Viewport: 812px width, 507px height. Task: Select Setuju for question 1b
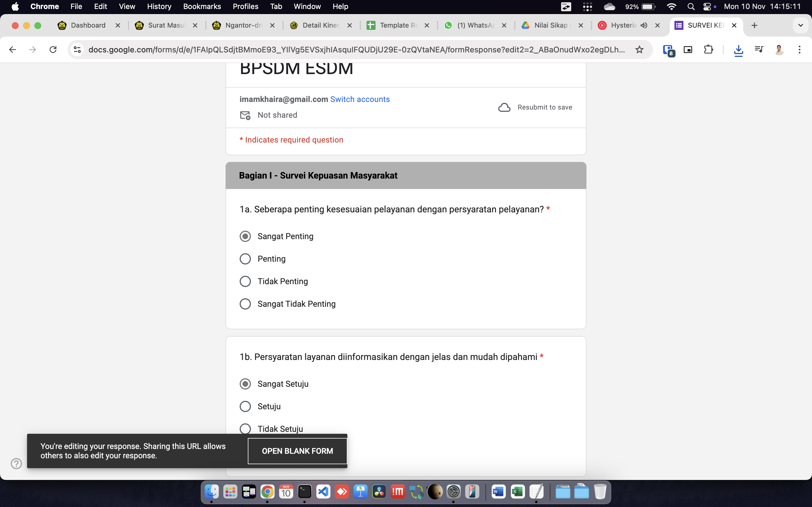pyautogui.click(x=245, y=406)
